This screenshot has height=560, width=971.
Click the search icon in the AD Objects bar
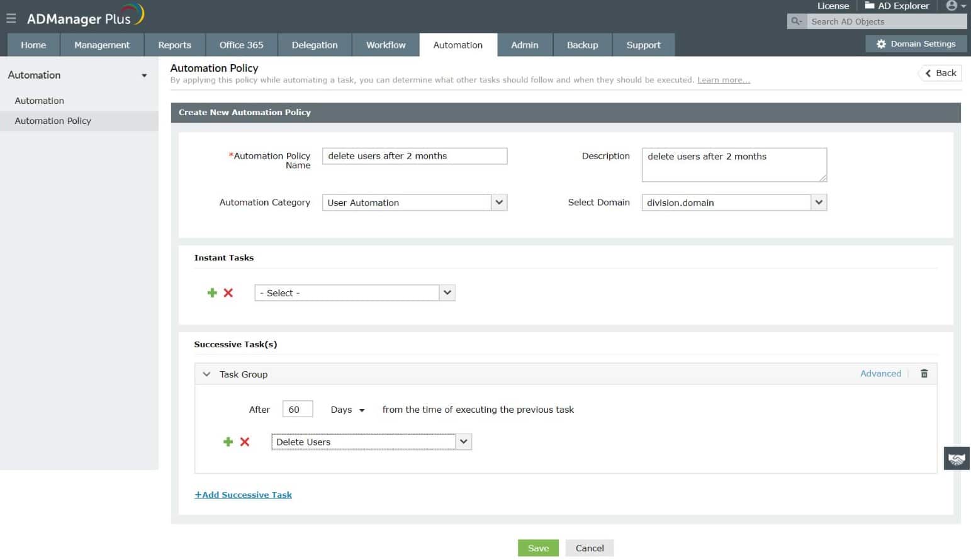pyautogui.click(x=795, y=21)
